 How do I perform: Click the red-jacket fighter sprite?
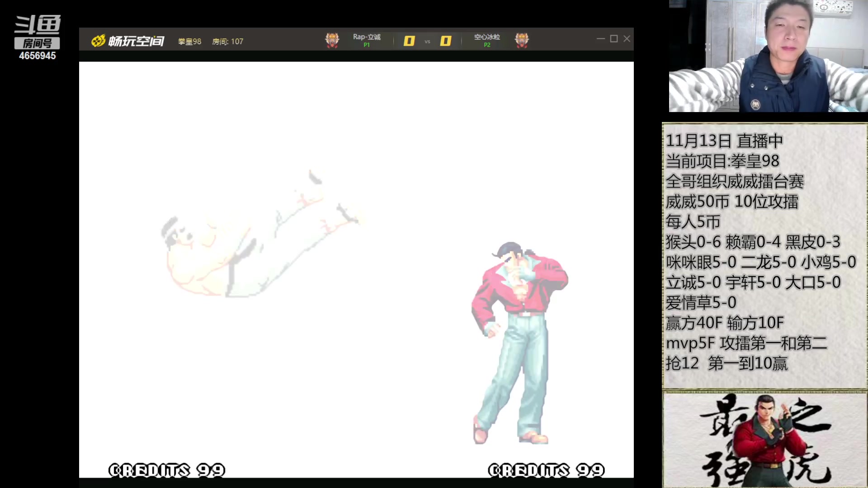pos(520,343)
